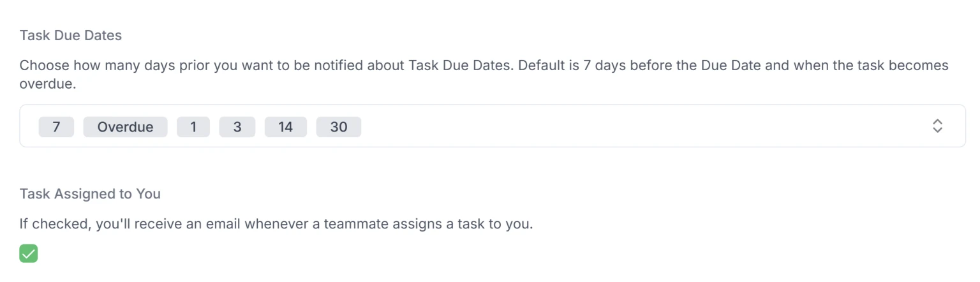
Task: Expand the due dates dropdown chevron
Action: click(937, 126)
